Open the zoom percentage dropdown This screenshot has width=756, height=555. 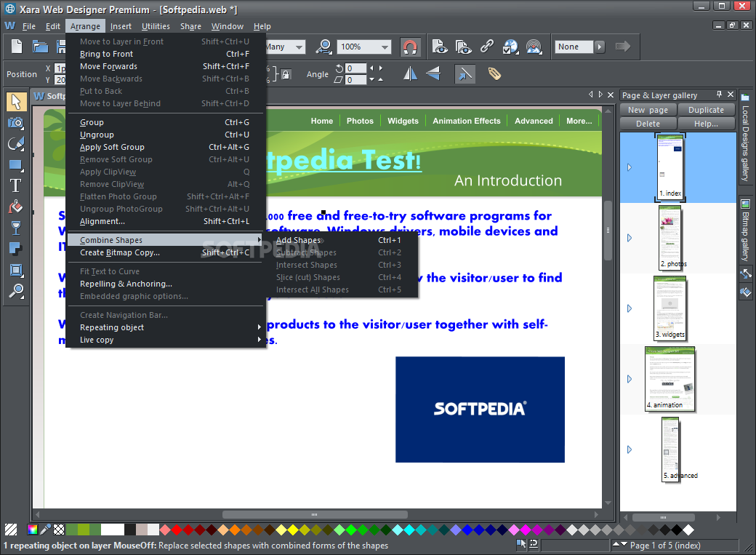385,47
